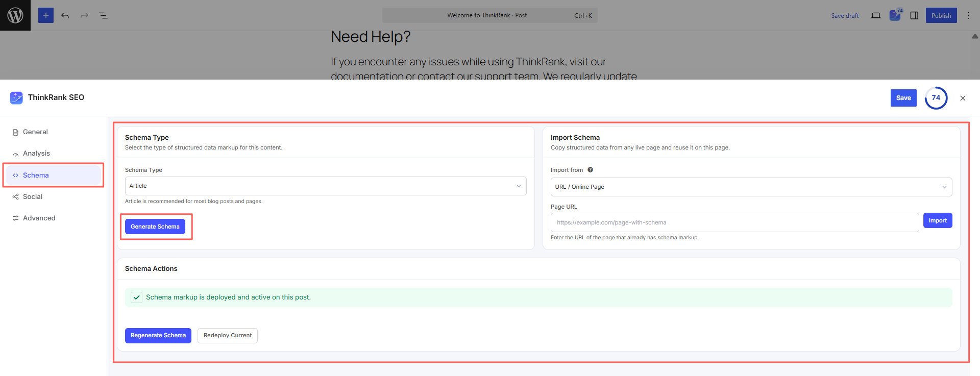
Task: Click the WordPress logo icon
Action: click(15, 15)
